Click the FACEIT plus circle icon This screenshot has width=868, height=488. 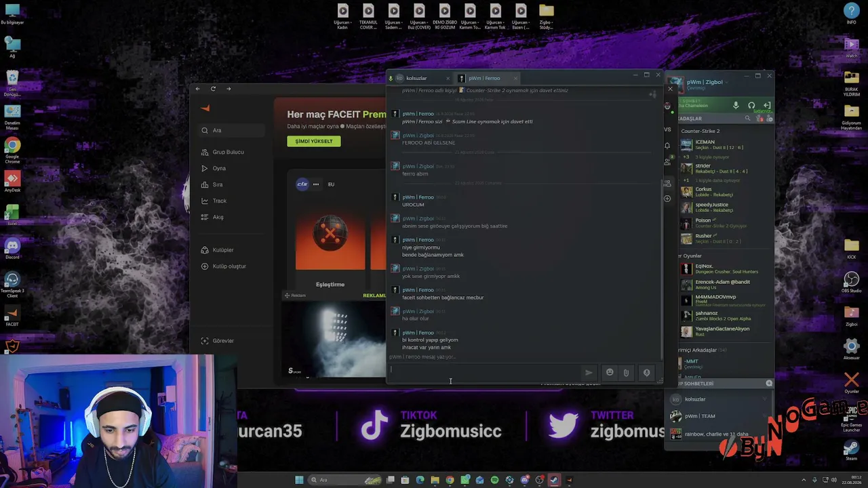pos(667,199)
